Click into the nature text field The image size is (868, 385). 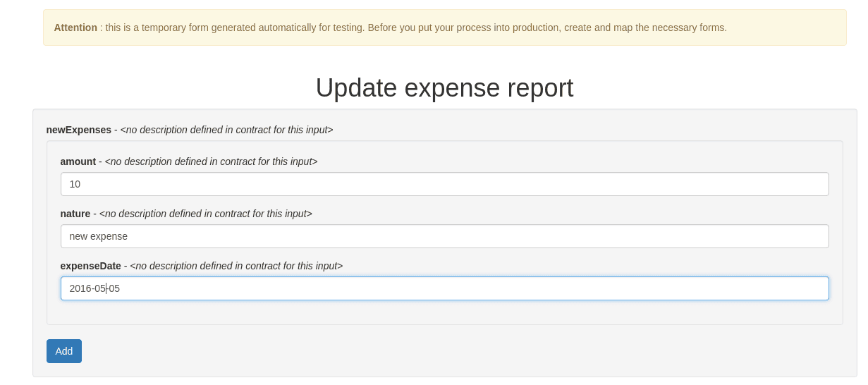click(x=444, y=236)
